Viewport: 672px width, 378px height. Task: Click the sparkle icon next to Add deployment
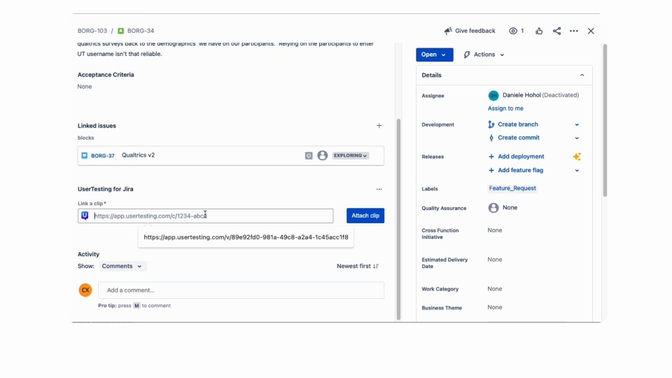coord(577,156)
